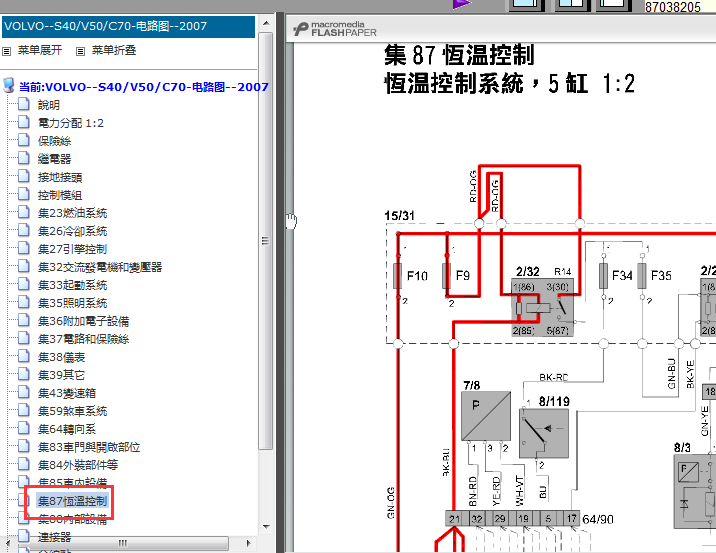Viewport: 716px width, 553px height.
Task: Click component 8/119 switch box
Action: [x=544, y=433]
